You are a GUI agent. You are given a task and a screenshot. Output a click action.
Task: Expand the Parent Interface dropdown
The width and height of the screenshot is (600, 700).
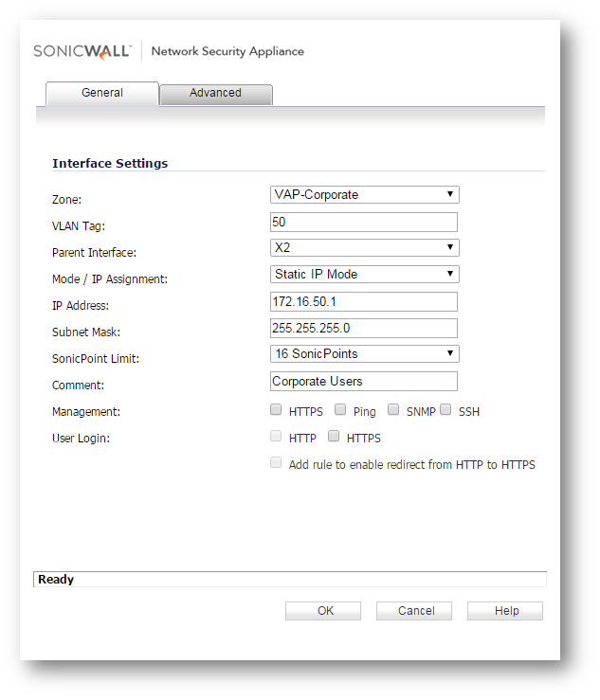pos(364,248)
